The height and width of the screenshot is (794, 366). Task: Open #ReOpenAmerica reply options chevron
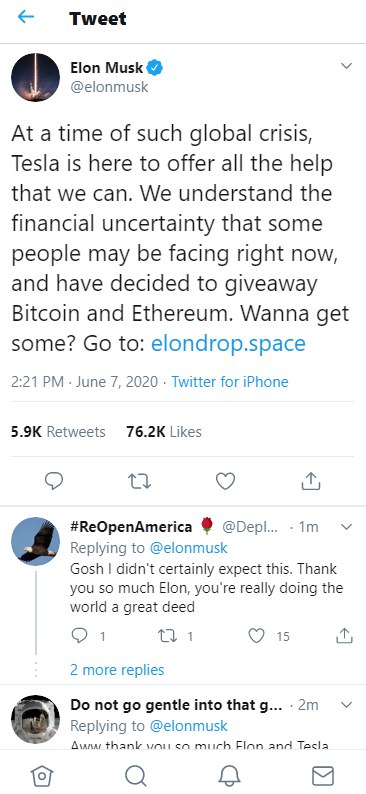click(x=346, y=527)
